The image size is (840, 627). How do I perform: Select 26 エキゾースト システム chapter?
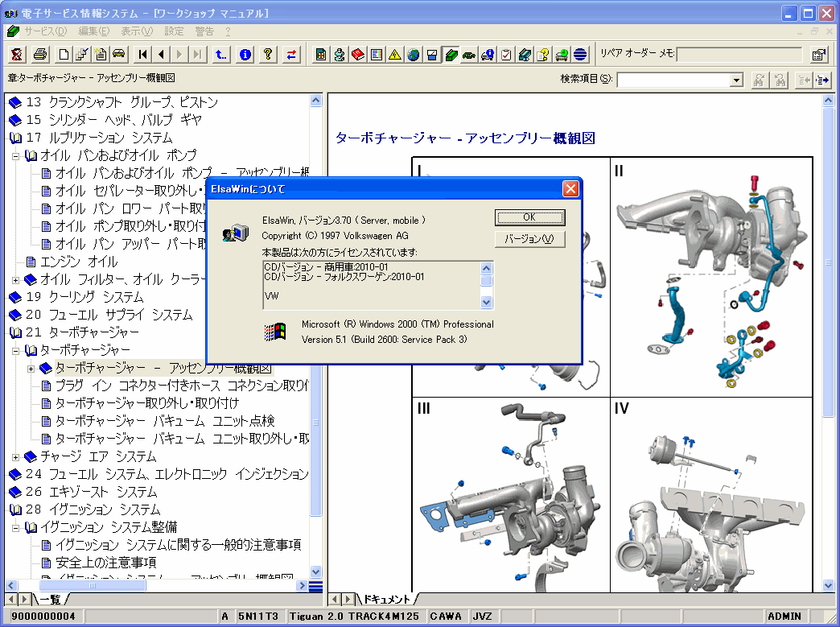click(92, 493)
